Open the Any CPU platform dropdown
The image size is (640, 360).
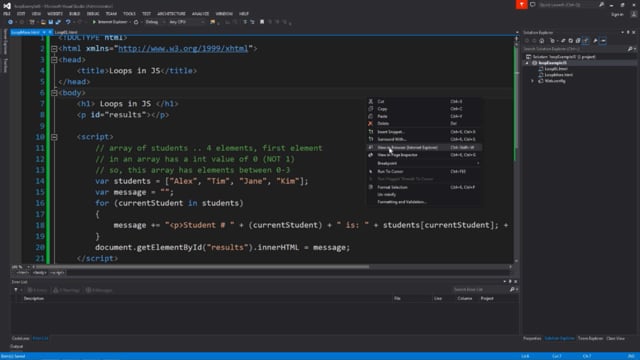[x=186, y=22]
